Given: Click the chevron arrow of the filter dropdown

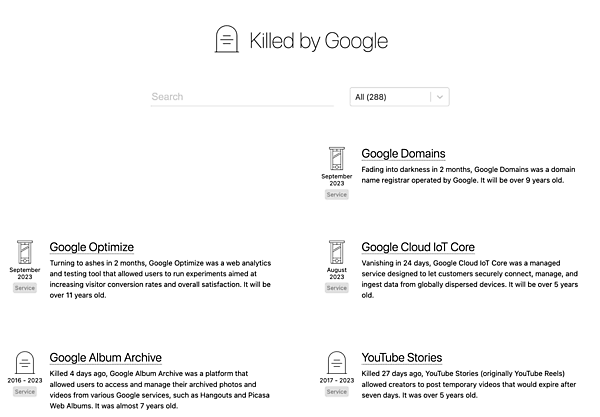Looking at the screenshot, I should (440, 97).
